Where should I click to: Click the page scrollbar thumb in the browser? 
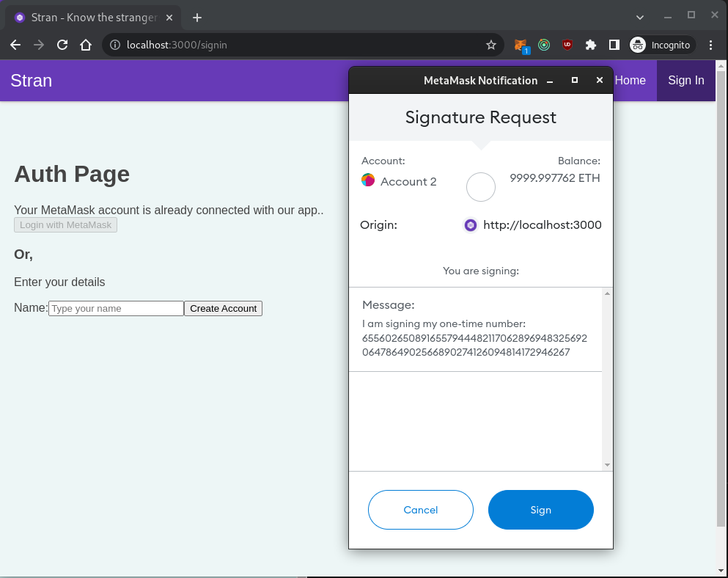721,299
